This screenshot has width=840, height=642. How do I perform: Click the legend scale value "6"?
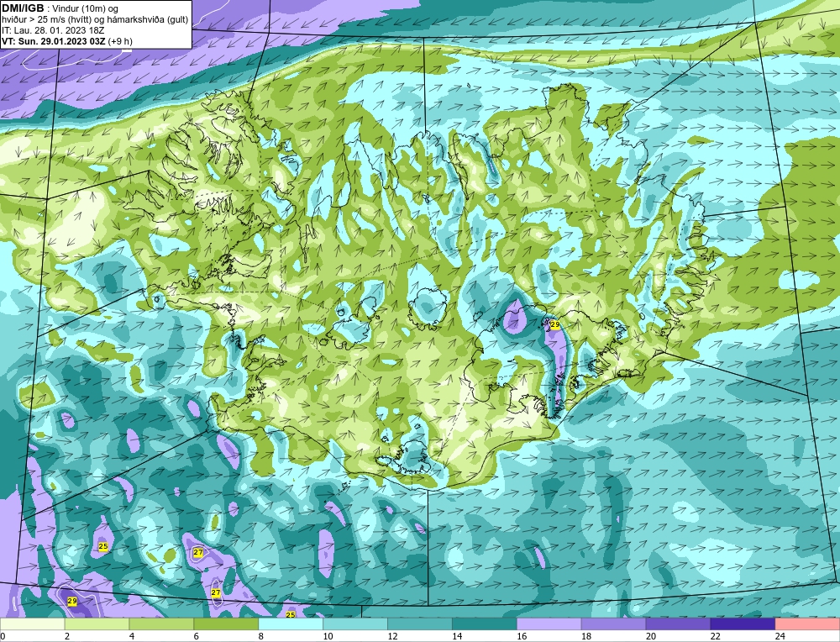196,636
